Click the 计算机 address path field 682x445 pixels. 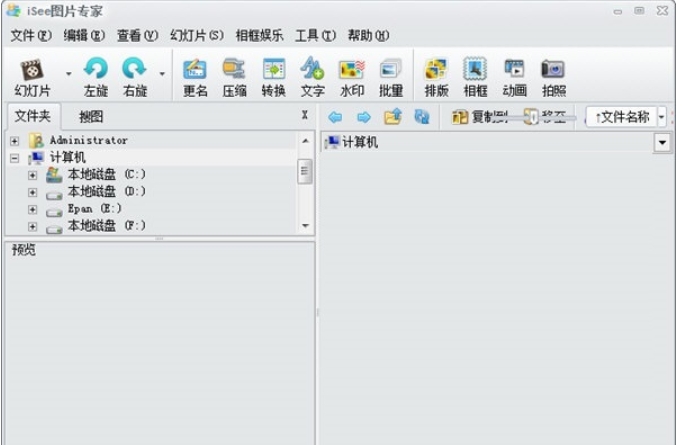(x=488, y=142)
